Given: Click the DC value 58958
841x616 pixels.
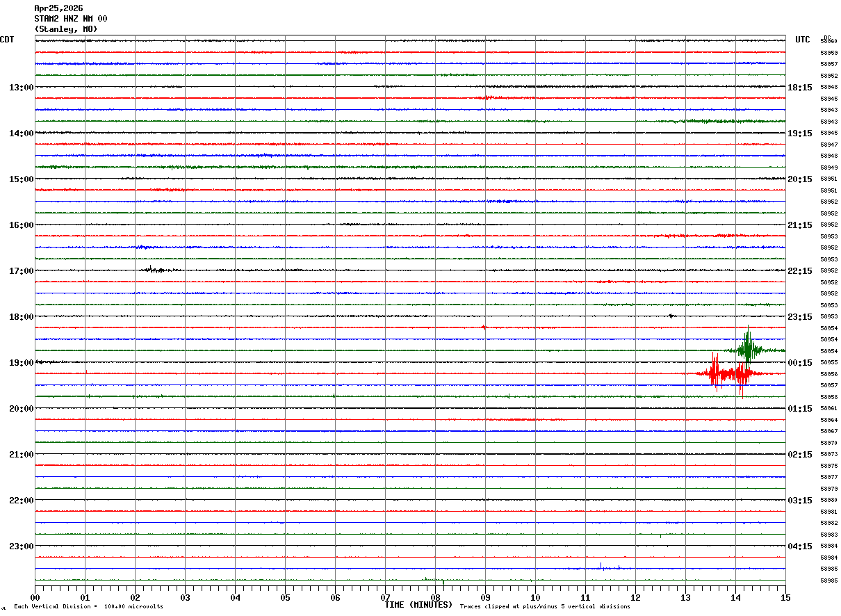Looking at the screenshot, I should click(x=828, y=397).
